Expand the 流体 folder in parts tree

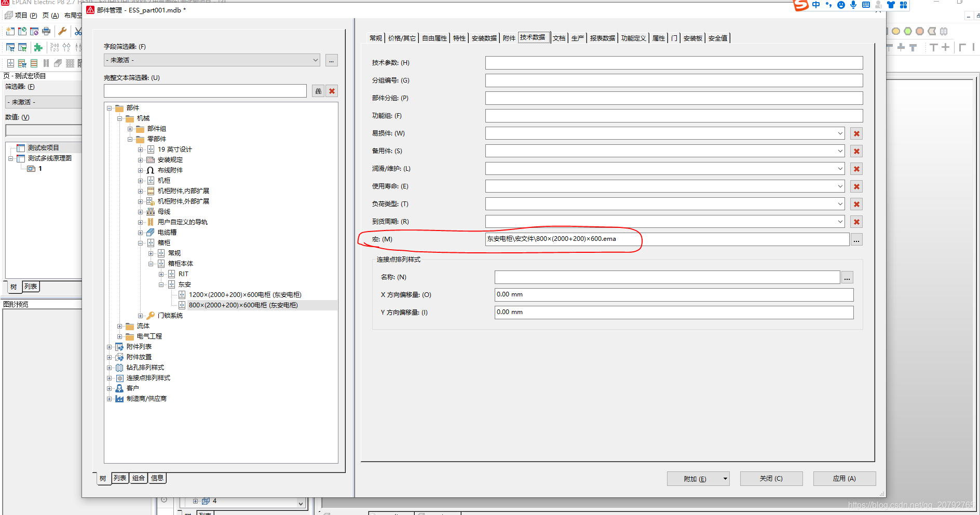pyautogui.click(x=120, y=326)
